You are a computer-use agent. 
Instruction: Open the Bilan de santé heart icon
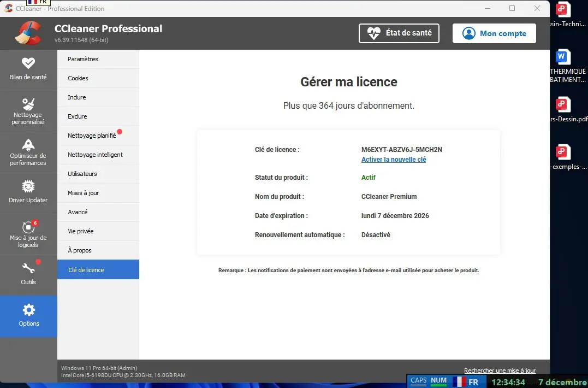click(28, 63)
